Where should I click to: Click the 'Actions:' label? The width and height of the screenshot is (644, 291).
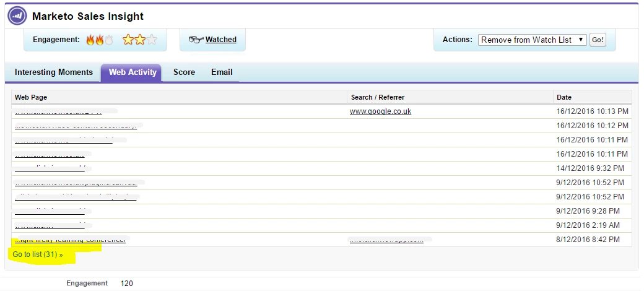click(458, 40)
